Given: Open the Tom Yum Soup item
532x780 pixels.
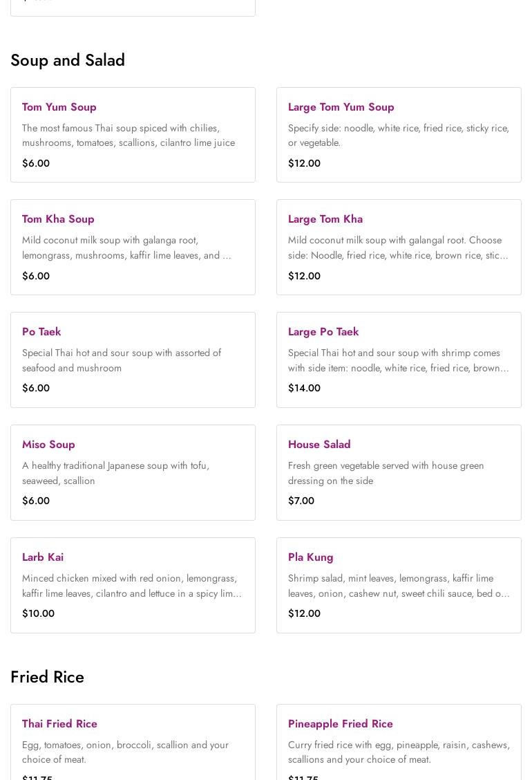Looking at the screenshot, I should [x=59, y=107].
